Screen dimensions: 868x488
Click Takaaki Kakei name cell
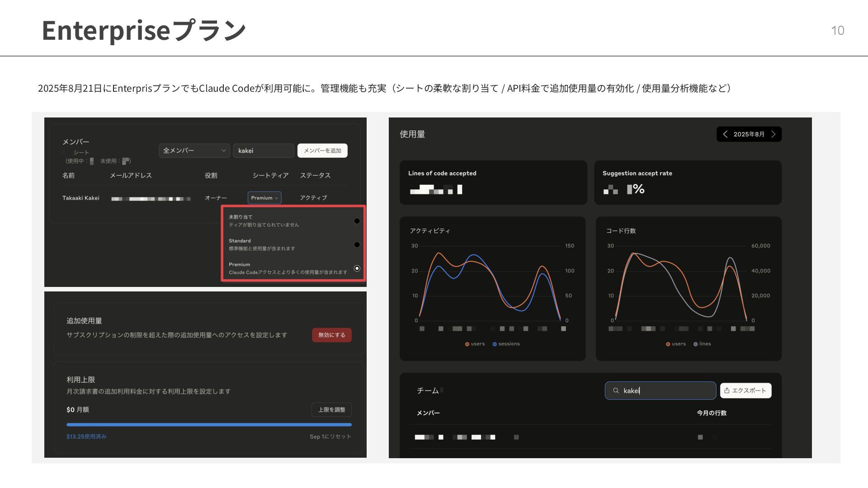pos(81,198)
